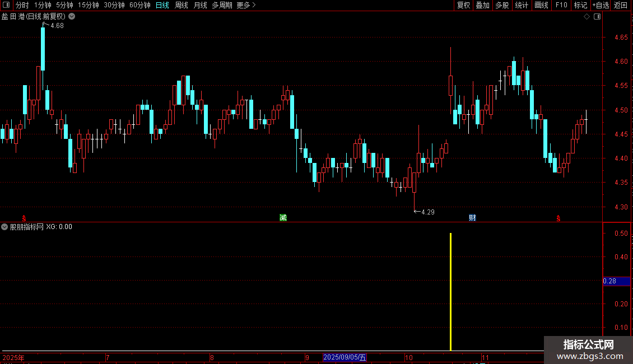
Task: Open the 多股 multi-stock view
Action: tap(502, 5)
